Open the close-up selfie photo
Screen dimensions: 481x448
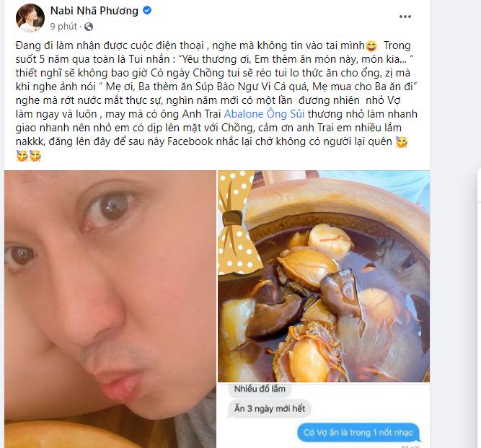(110, 309)
